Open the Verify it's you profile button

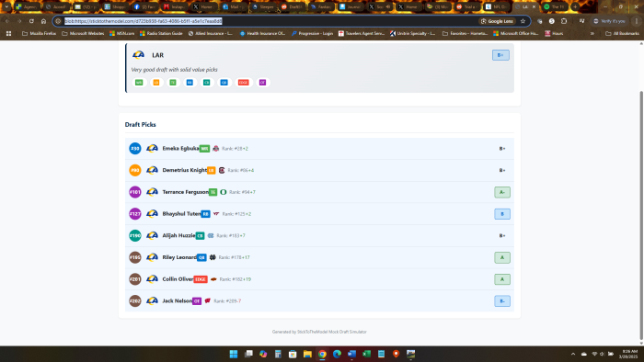pos(609,21)
